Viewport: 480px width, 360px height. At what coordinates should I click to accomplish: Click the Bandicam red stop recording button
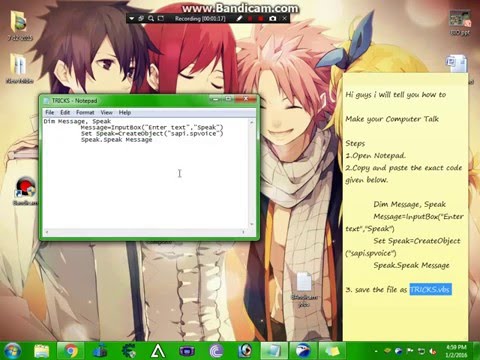click(x=261, y=19)
